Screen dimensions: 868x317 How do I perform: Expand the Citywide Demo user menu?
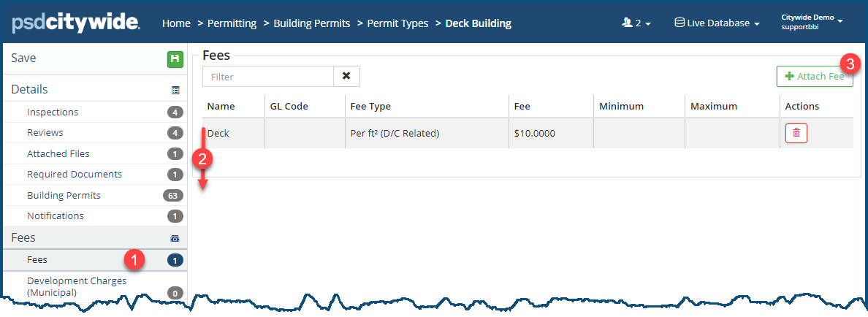point(812,21)
